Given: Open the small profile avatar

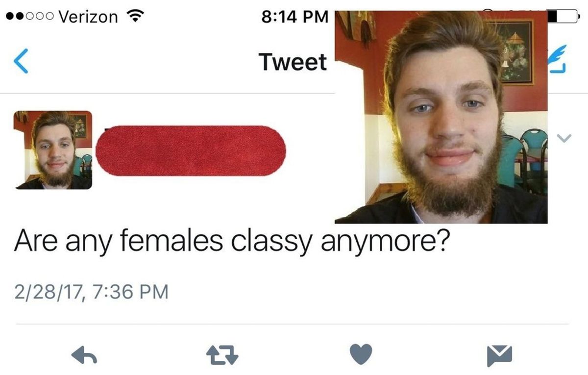Looking at the screenshot, I should pyautogui.click(x=53, y=150).
